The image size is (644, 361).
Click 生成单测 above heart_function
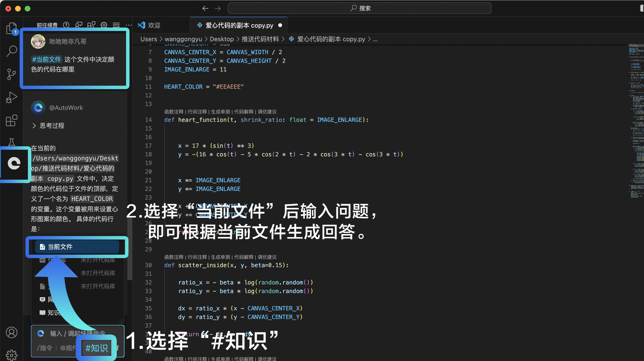coord(220,112)
